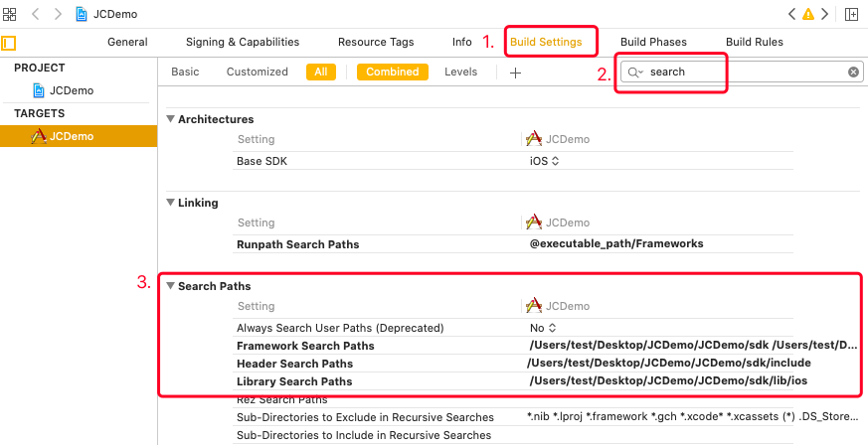Open the related items grid menu icon
Screen dimensions: 868x445
(x=9, y=14)
